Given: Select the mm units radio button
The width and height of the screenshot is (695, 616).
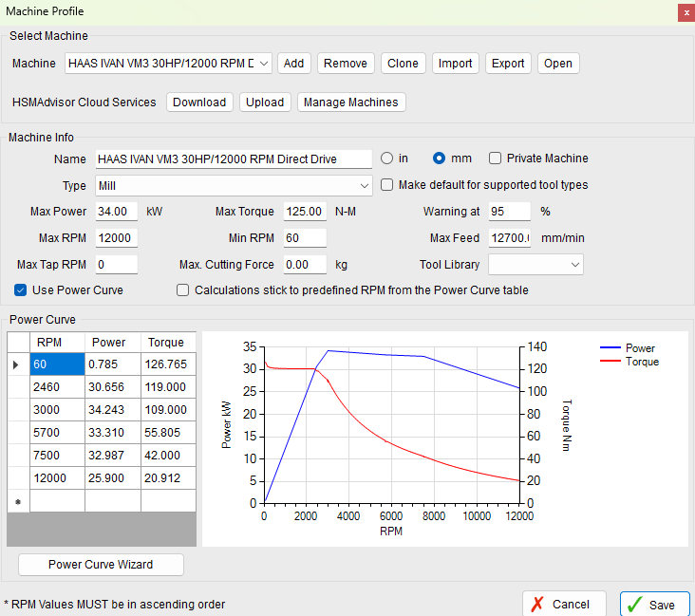Looking at the screenshot, I should pos(439,159).
